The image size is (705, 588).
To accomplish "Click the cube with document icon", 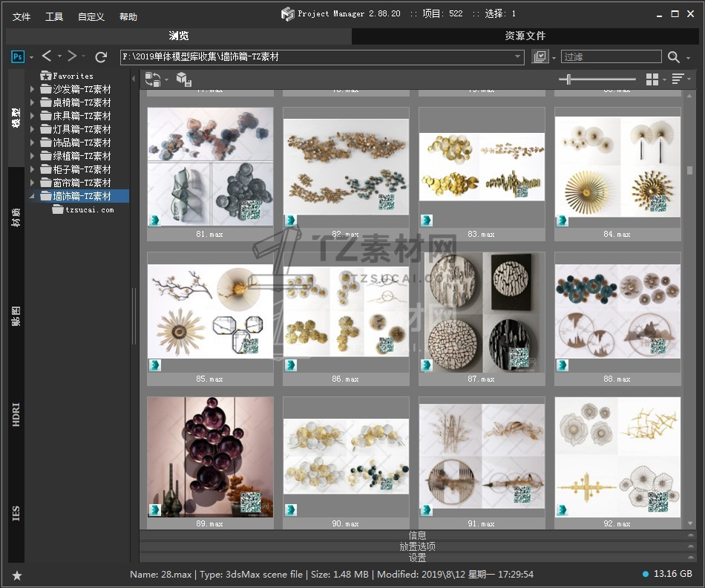I will (x=183, y=79).
